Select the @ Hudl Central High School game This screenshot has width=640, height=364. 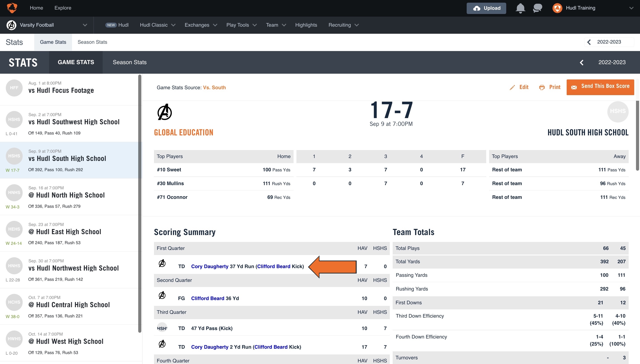[x=69, y=307]
